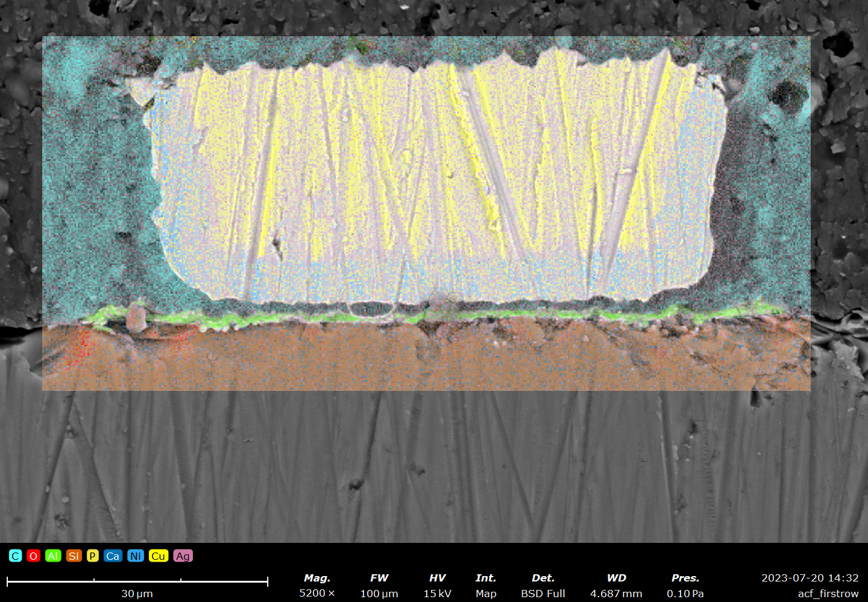Click the 30 µm scale bar label
The image size is (868, 602).
137,594
